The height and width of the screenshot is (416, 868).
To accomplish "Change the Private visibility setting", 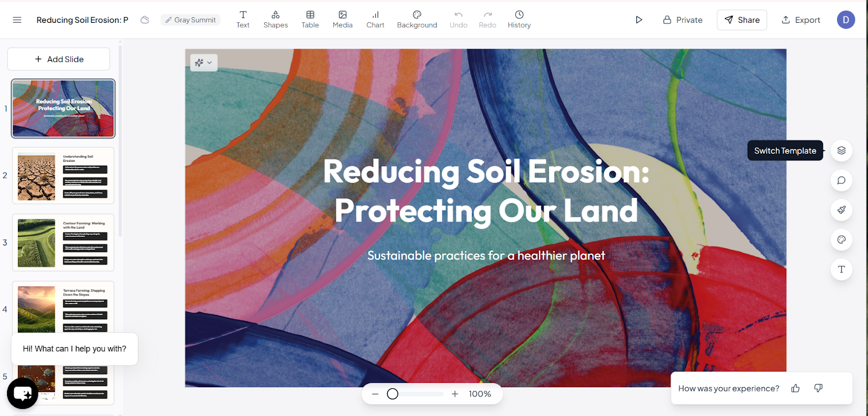I will tap(682, 20).
